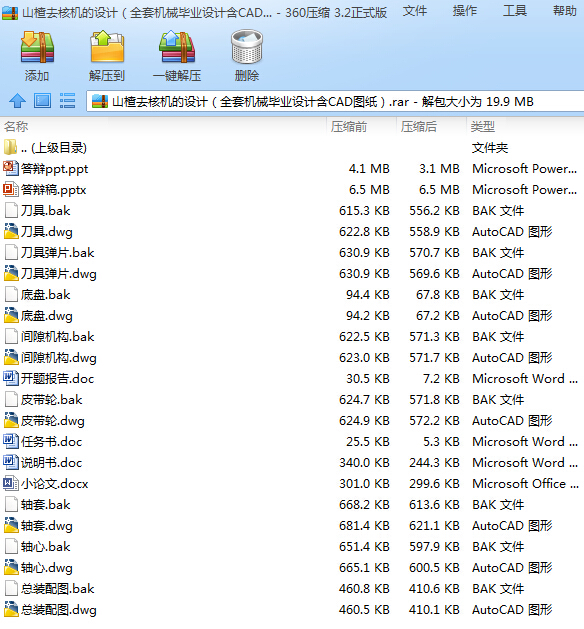Select the 开题报告.doc Word icon

coord(10,378)
